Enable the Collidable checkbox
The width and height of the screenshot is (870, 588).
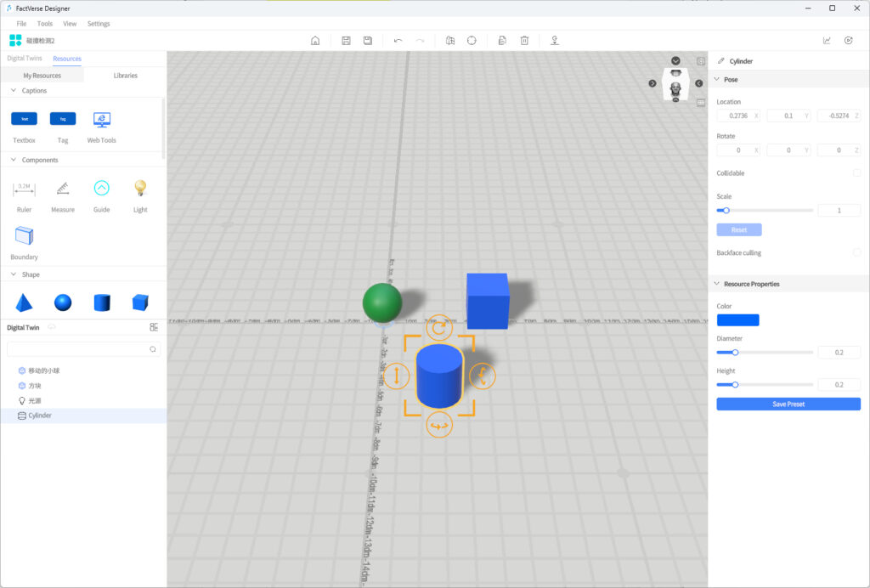(x=856, y=173)
